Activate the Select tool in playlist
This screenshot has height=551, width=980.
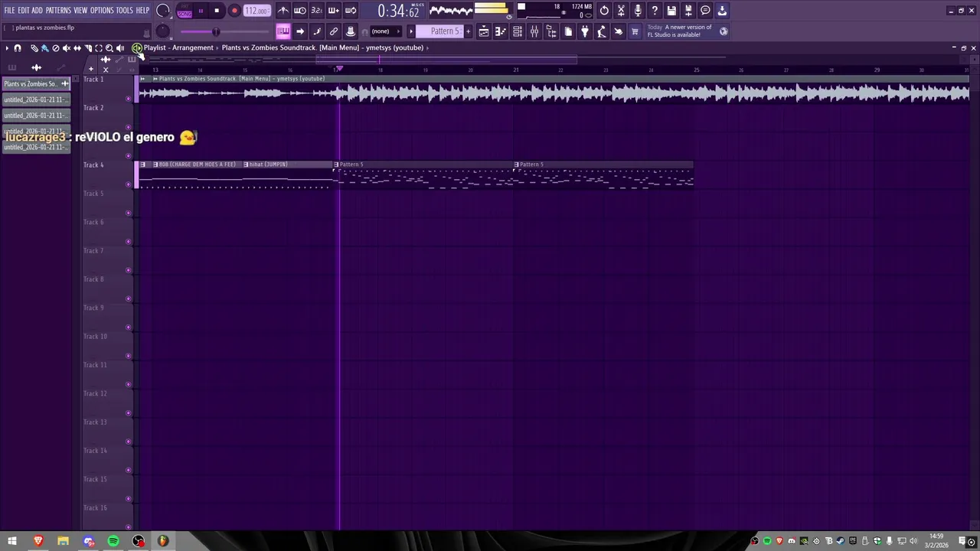(x=98, y=48)
